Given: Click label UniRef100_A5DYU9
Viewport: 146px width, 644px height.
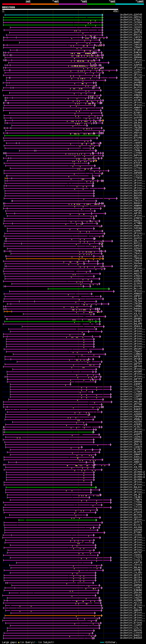Looking at the screenshot, I should pyautogui.click(x=131, y=133).
